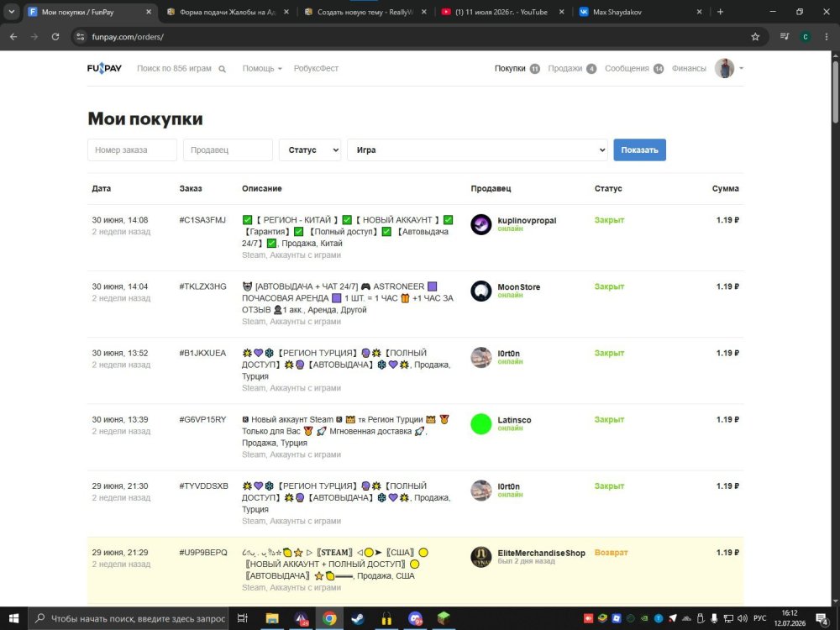Screen dimensions: 840x630
Task: Open kuplinovpropal seller avatar
Action: tap(481, 224)
